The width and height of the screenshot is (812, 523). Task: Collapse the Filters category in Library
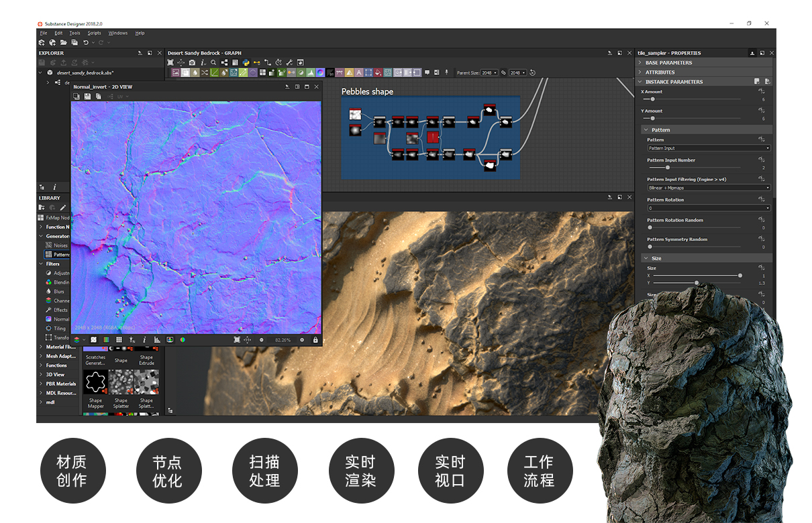tap(41, 264)
